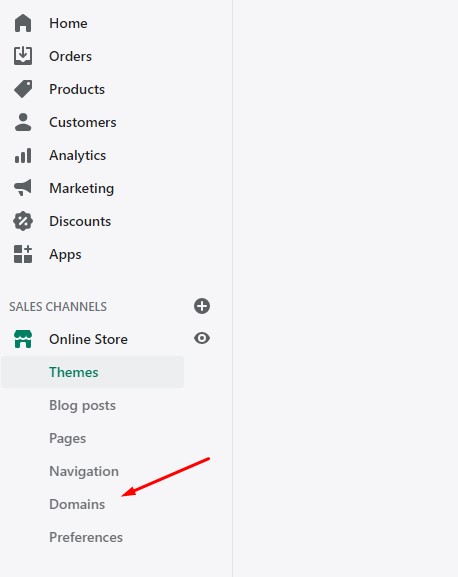Viewport: 458px width, 577px height.
Task: Go to Orders section
Action: pos(71,56)
